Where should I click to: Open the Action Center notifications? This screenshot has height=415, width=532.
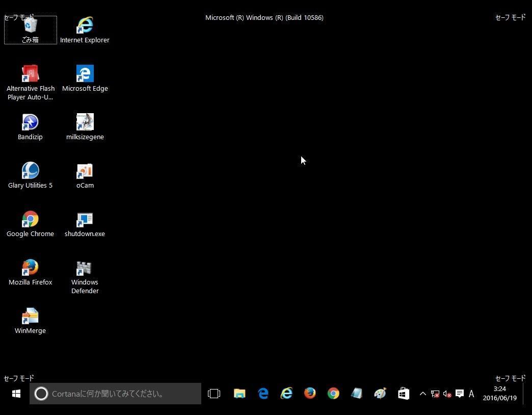460,394
